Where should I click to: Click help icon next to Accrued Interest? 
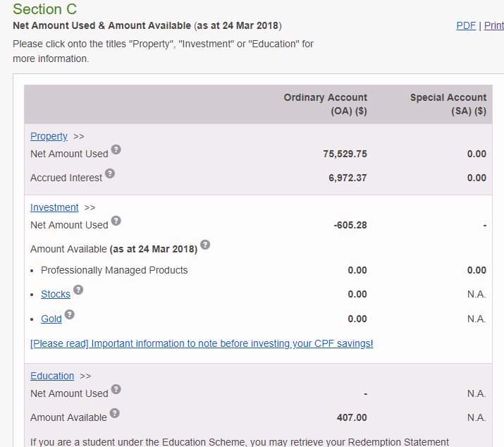(x=110, y=173)
